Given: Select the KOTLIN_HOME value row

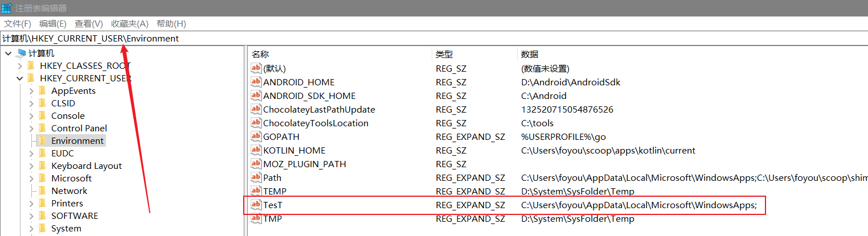Looking at the screenshot, I should (x=294, y=150).
